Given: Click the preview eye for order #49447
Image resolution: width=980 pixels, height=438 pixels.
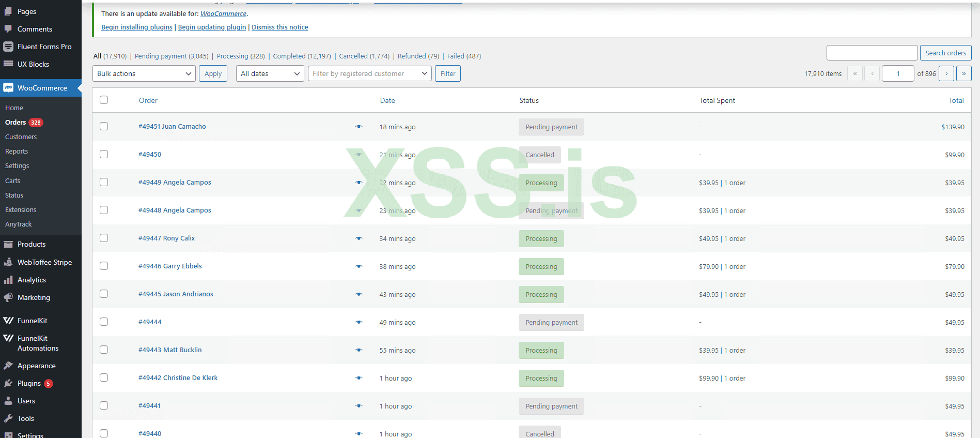Looking at the screenshot, I should 359,238.
